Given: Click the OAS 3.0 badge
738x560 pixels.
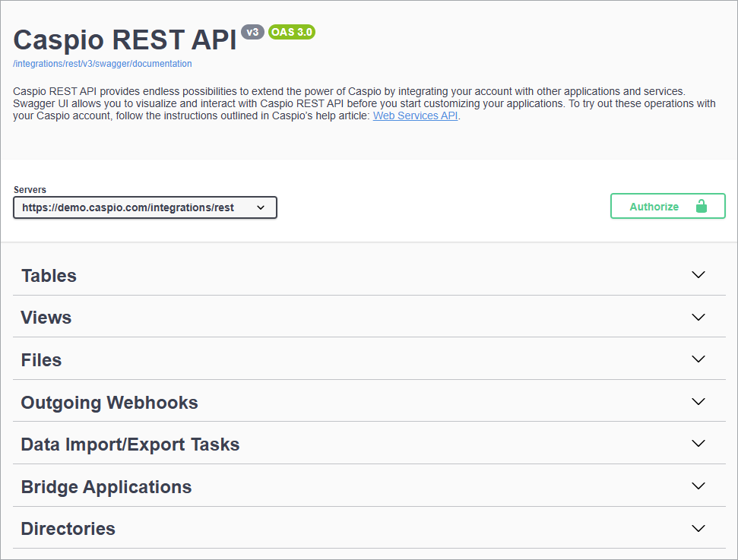Looking at the screenshot, I should (292, 32).
